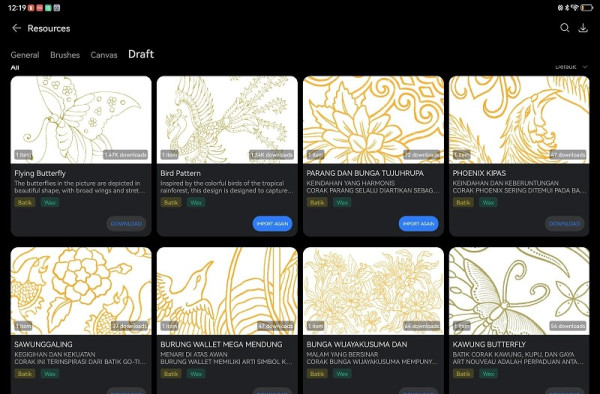Switch to the Brushes tab
Image resolution: width=600 pixels, height=394 pixels.
coord(65,55)
